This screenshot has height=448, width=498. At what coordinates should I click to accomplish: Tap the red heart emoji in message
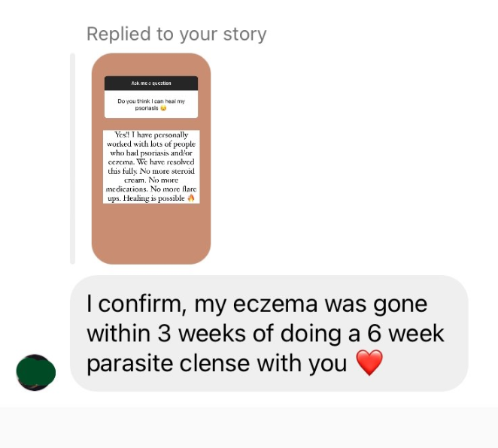pos(369,362)
